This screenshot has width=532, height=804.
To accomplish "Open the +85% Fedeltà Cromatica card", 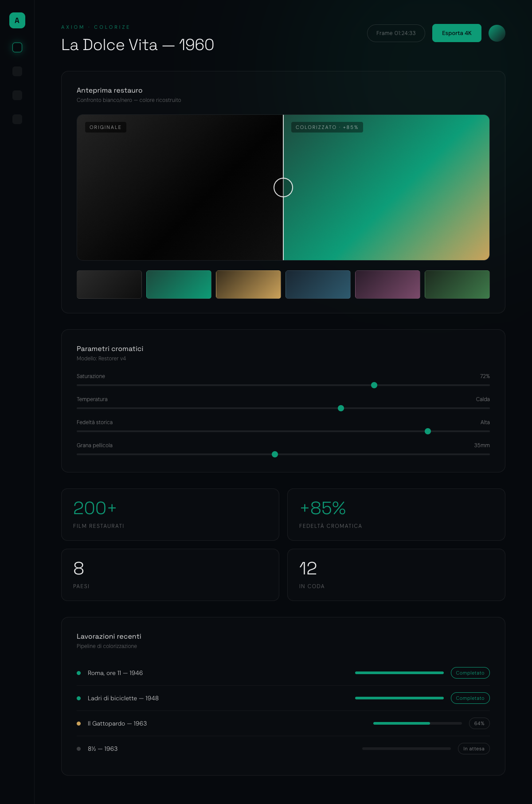I will click(x=396, y=515).
